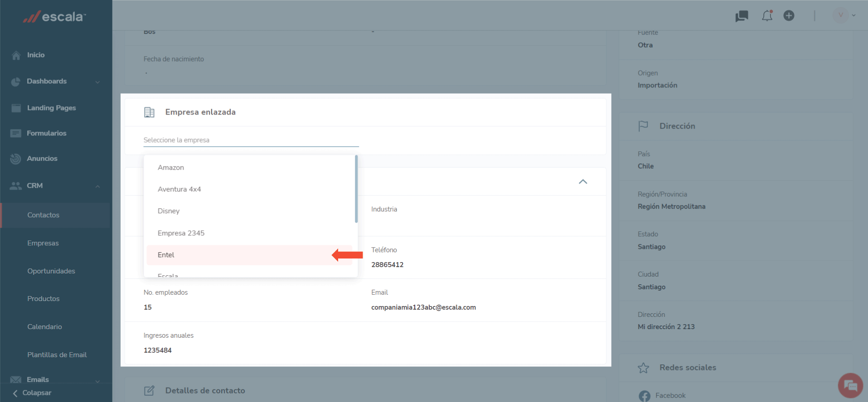
Task: Click the Origen value Importación
Action: point(657,85)
